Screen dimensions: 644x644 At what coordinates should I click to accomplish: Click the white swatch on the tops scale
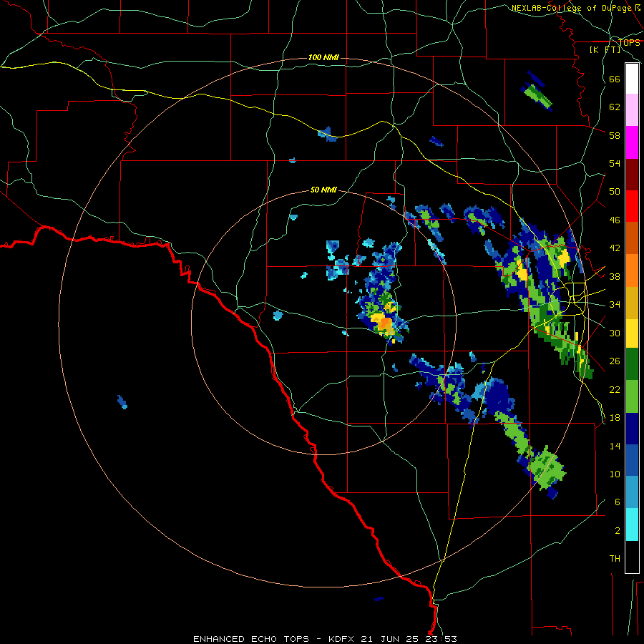pyautogui.click(x=632, y=79)
